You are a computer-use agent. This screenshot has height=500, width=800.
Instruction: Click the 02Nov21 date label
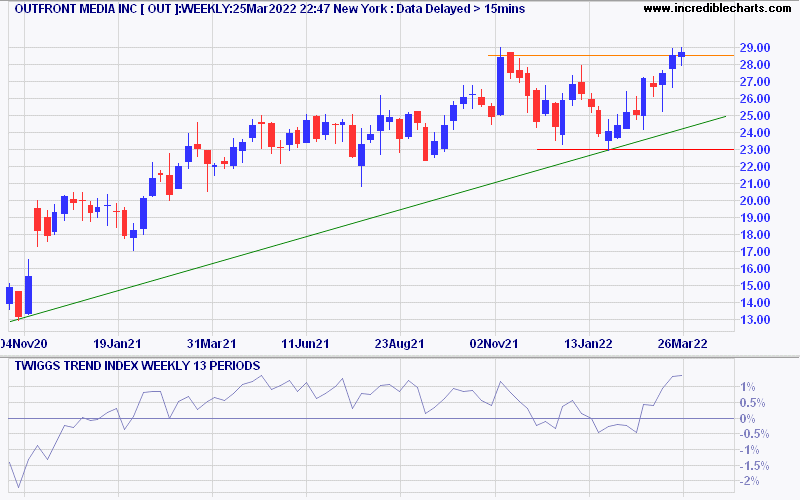click(x=494, y=344)
